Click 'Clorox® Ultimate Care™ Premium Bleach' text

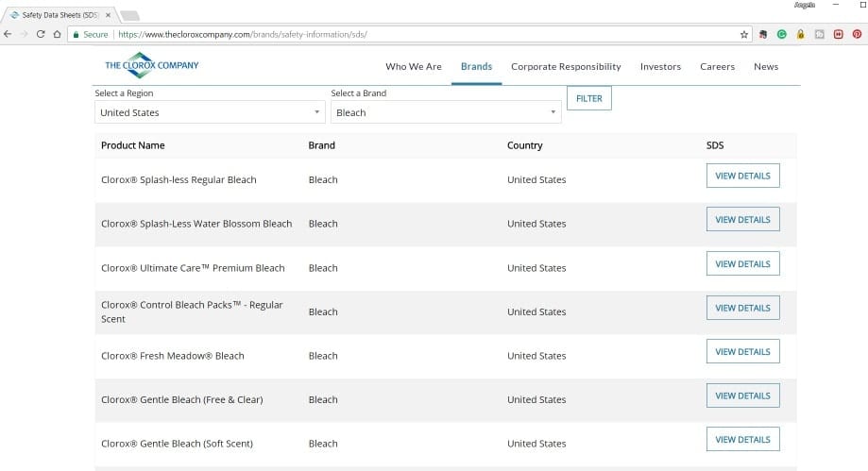pos(193,268)
